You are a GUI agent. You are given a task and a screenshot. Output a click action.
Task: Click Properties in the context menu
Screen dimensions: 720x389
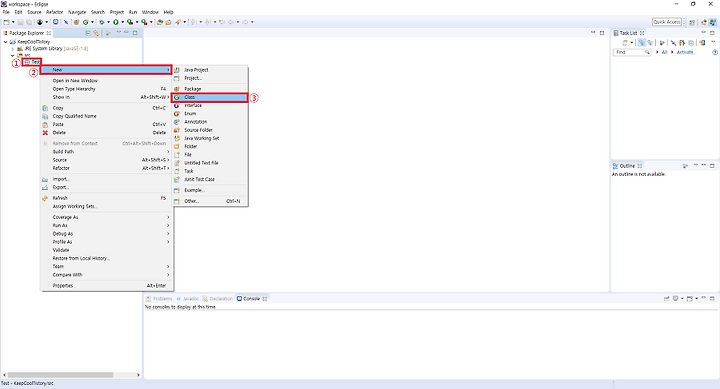click(x=107, y=286)
